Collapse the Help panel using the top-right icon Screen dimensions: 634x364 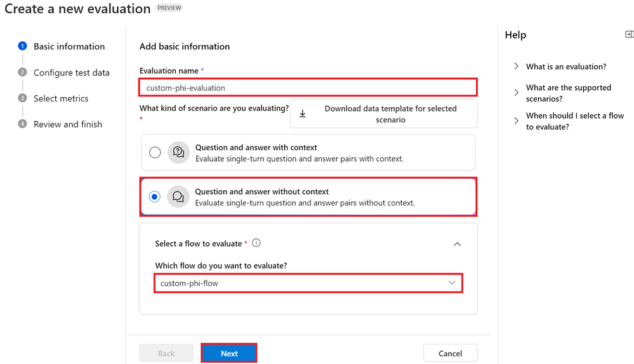coord(629,34)
